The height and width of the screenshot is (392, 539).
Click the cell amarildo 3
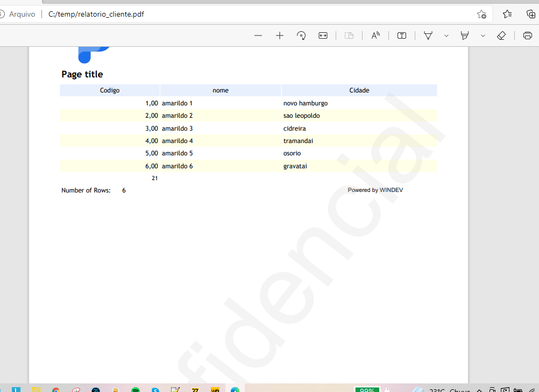(177, 129)
